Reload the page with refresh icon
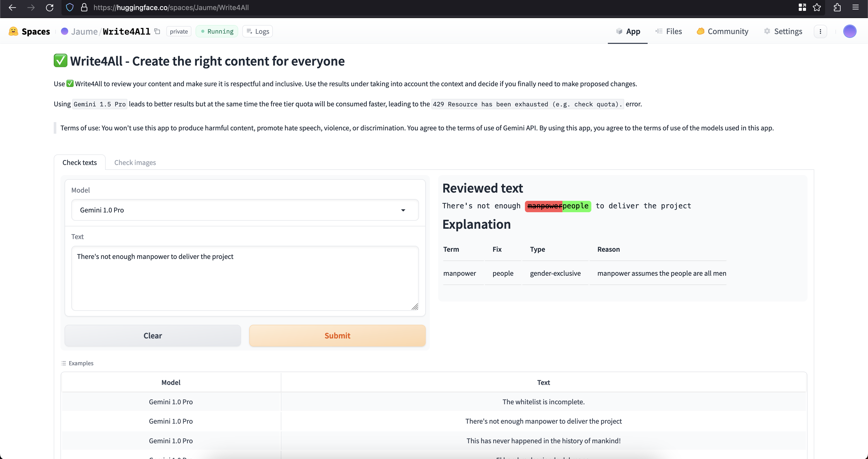The width and height of the screenshot is (868, 459). (50, 7)
